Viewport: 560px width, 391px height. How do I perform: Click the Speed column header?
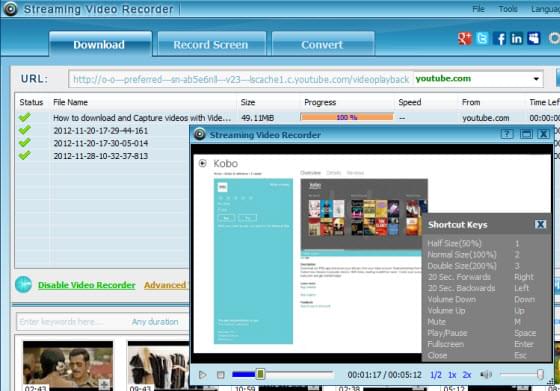coord(410,102)
